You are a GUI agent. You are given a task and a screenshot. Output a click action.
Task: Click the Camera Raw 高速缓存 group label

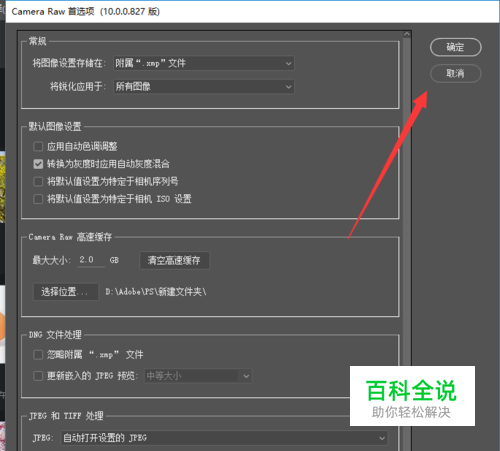(70, 237)
